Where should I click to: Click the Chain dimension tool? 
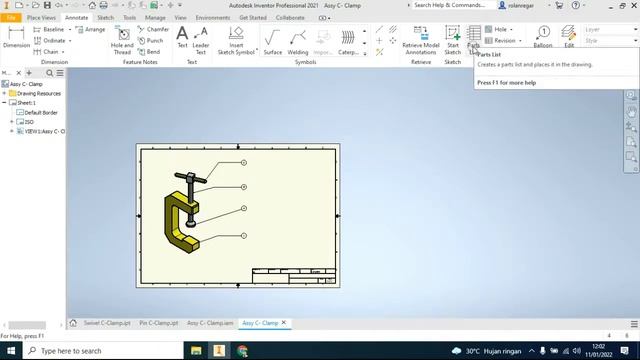tap(46, 52)
